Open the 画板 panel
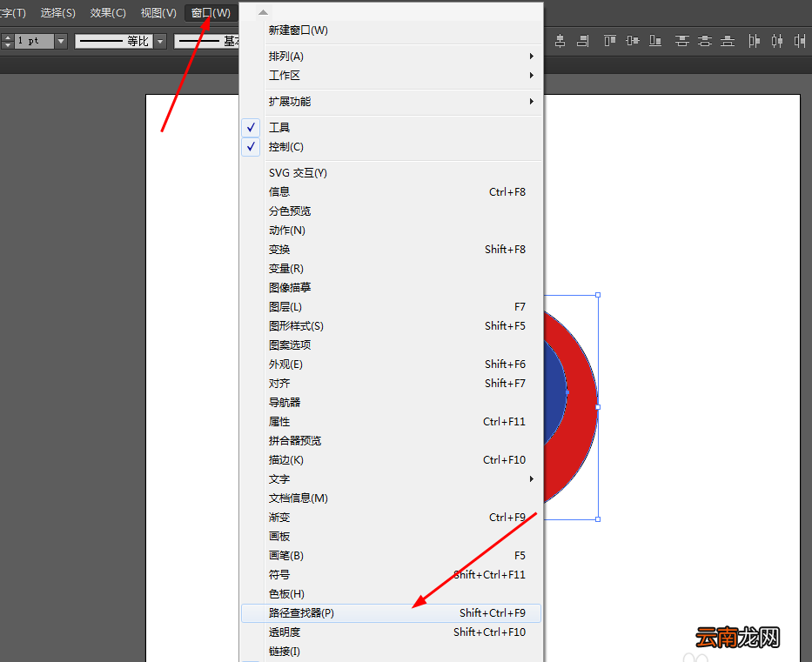 (x=391, y=536)
